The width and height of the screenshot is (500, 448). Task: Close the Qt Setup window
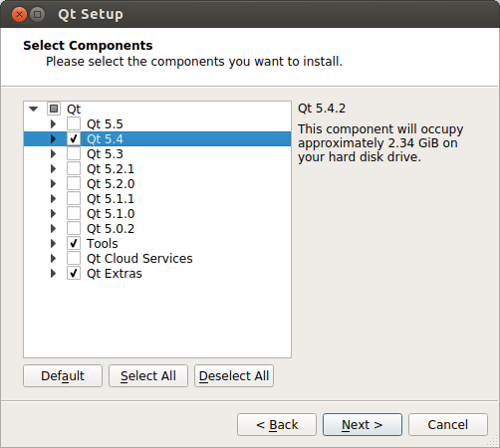tap(19, 14)
